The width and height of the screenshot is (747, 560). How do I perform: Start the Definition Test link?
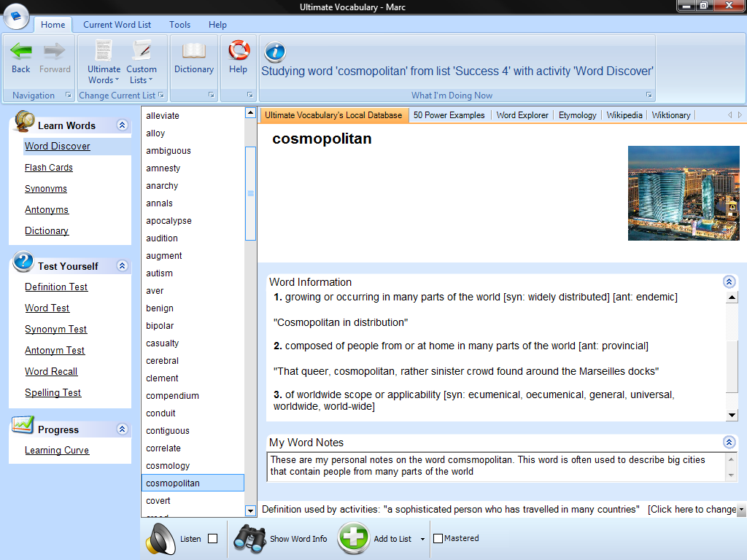[x=56, y=287]
